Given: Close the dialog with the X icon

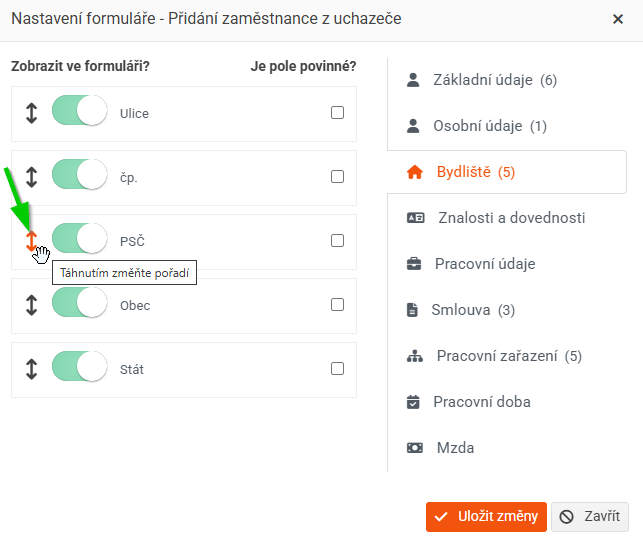Looking at the screenshot, I should tap(618, 19).
